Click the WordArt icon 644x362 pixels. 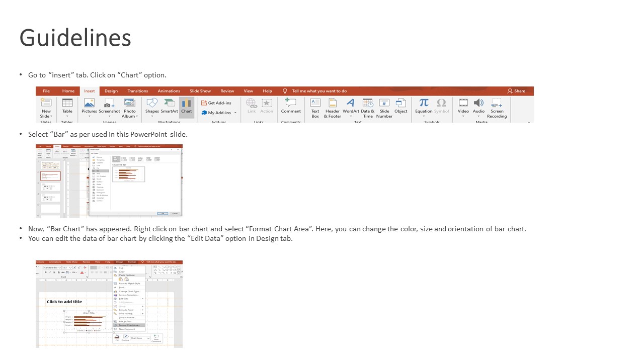click(351, 106)
